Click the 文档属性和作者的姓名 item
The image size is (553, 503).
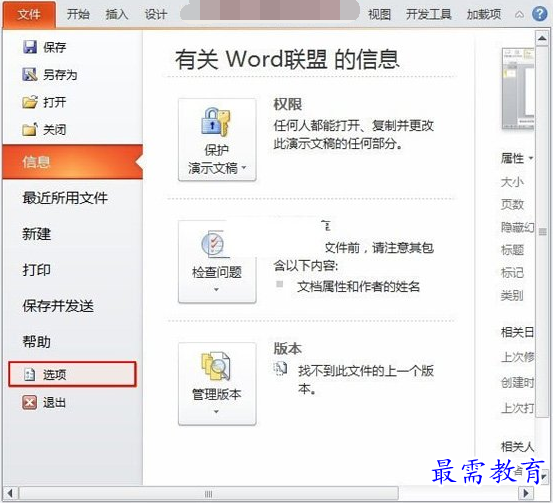358,286
